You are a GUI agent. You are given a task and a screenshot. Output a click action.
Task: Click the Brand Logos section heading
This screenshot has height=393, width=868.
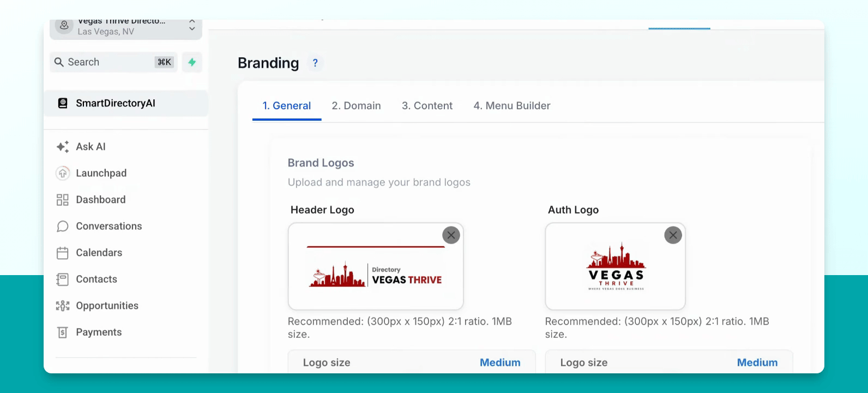click(321, 163)
